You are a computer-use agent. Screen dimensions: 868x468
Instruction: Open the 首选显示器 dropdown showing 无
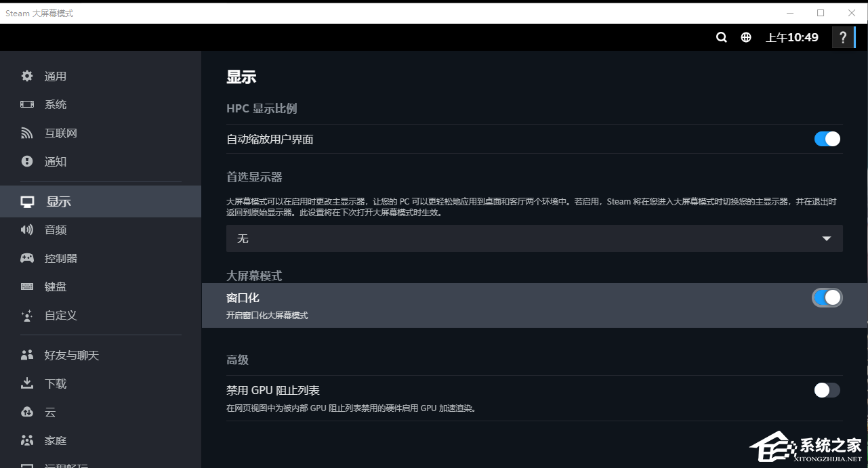[535, 238]
